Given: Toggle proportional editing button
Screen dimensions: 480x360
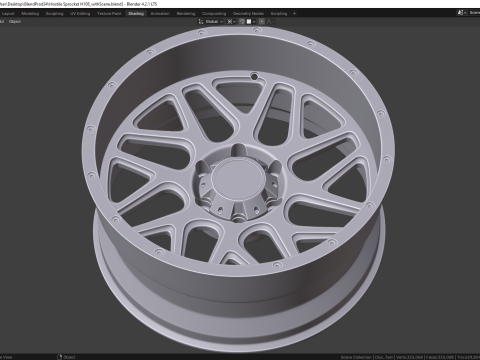Looking at the screenshot, I should (262, 22).
